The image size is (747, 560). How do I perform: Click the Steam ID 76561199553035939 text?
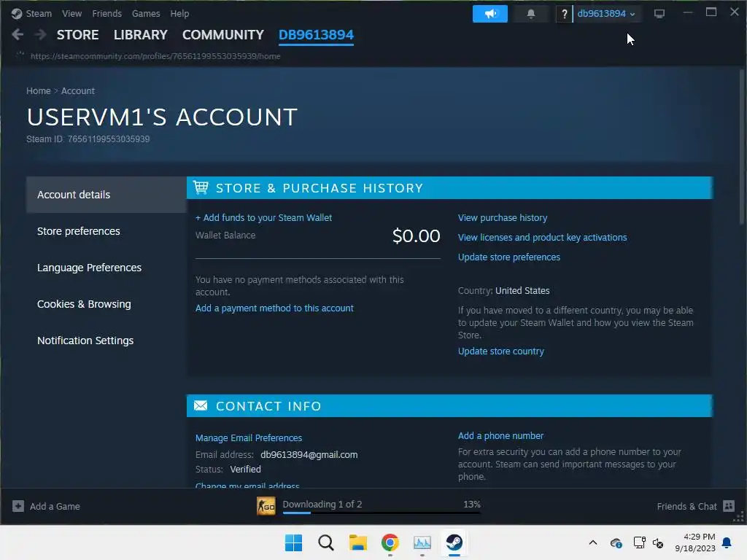tap(88, 139)
